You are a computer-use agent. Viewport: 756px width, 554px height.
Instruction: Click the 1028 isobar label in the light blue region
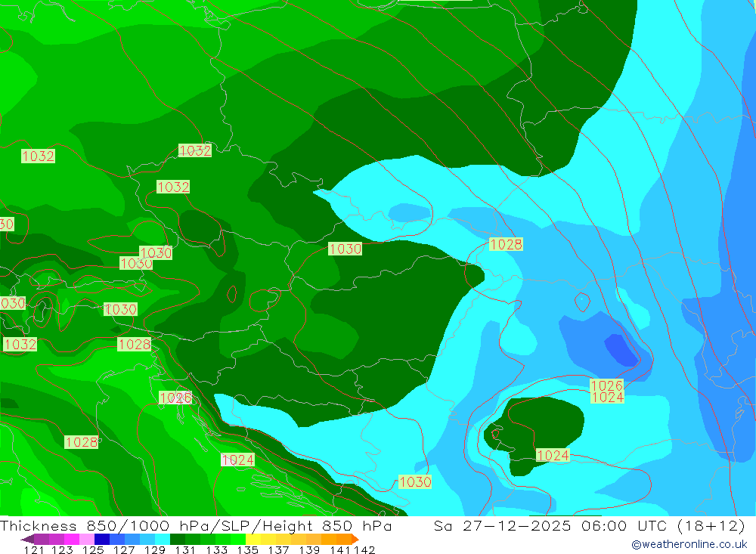(x=506, y=244)
